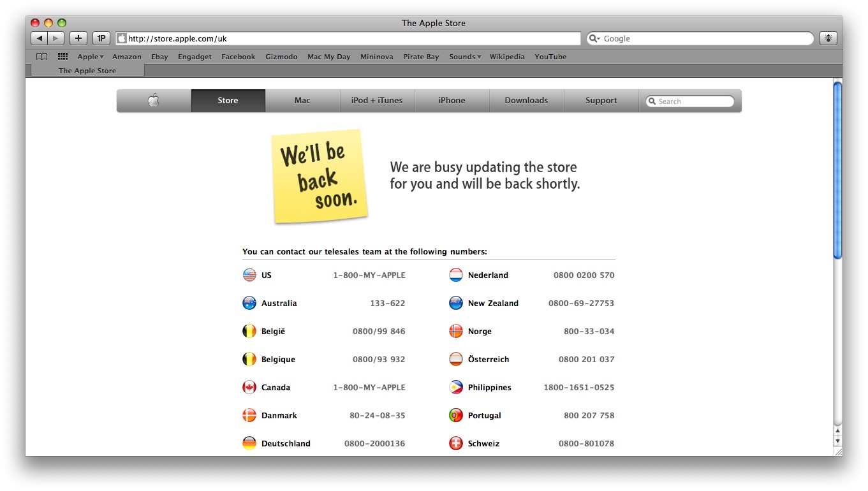Open the Ebay bookmark

[x=159, y=57]
